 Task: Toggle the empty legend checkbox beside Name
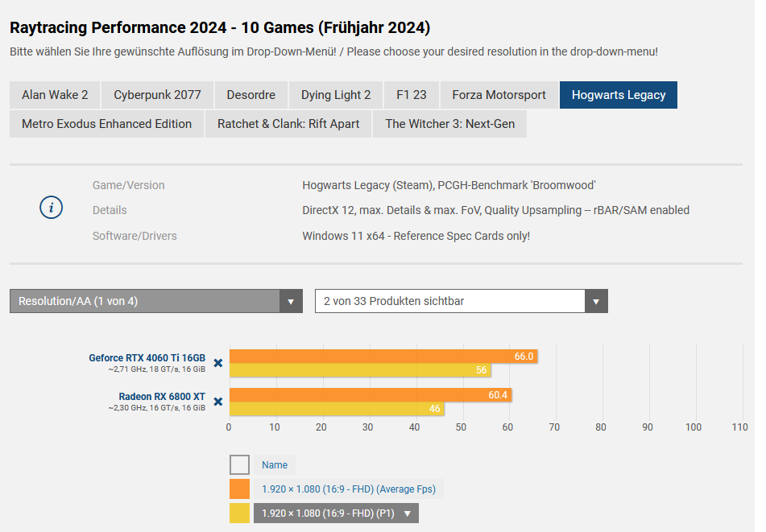click(239, 464)
